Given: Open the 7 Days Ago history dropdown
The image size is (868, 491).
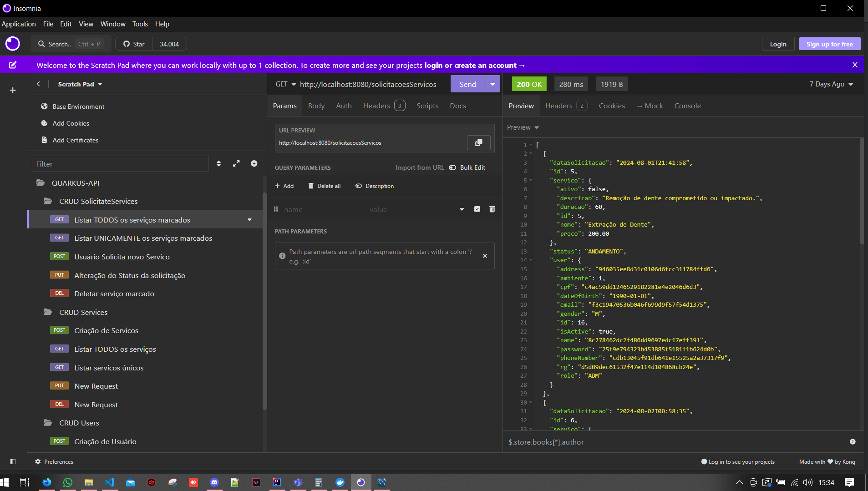Looking at the screenshot, I should click(831, 84).
